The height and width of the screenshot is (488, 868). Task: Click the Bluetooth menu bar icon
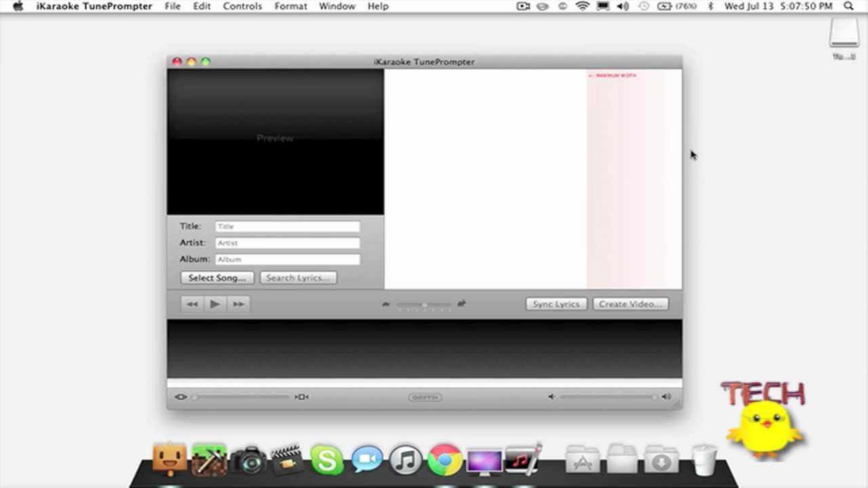(x=711, y=6)
